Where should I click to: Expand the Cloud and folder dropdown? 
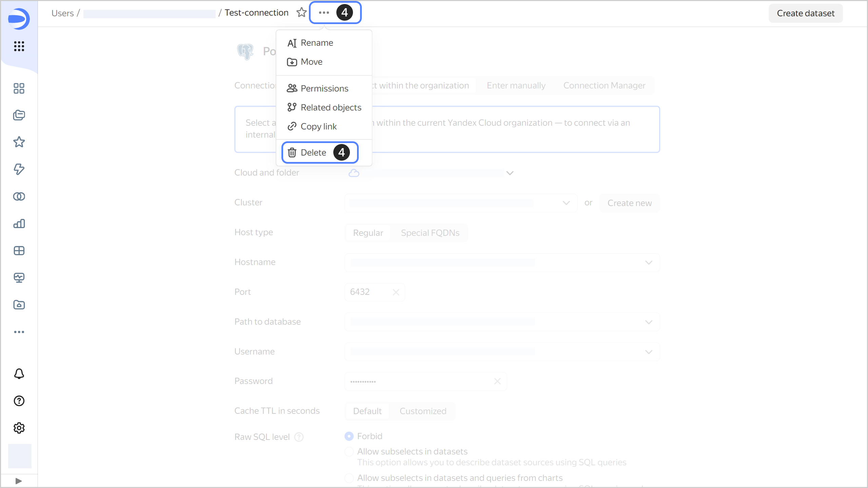(510, 173)
